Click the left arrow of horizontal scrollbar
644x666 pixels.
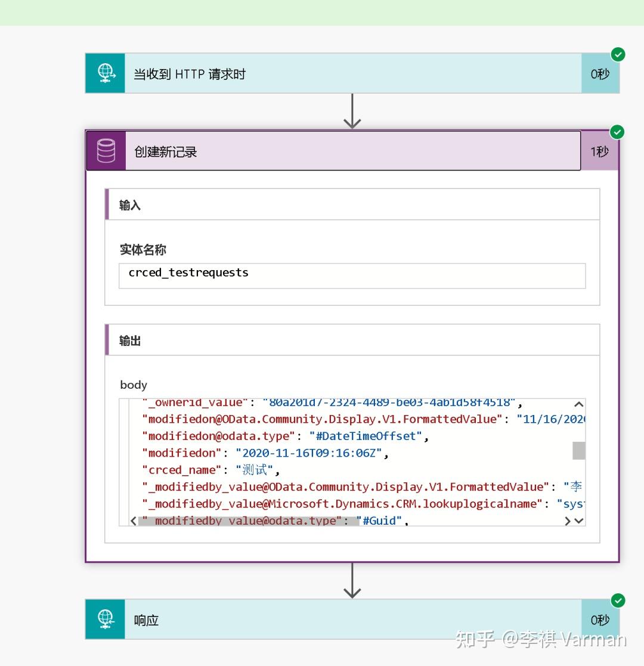[134, 521]
